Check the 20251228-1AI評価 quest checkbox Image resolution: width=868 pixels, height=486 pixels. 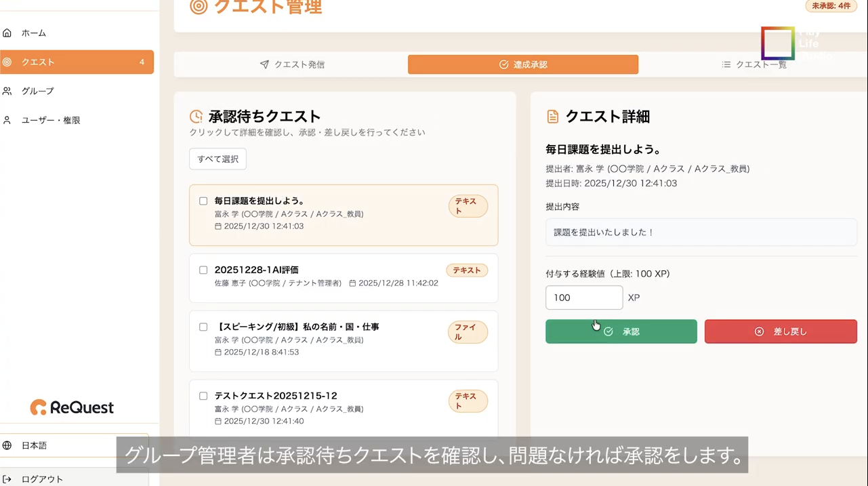(x=203, y=270)
